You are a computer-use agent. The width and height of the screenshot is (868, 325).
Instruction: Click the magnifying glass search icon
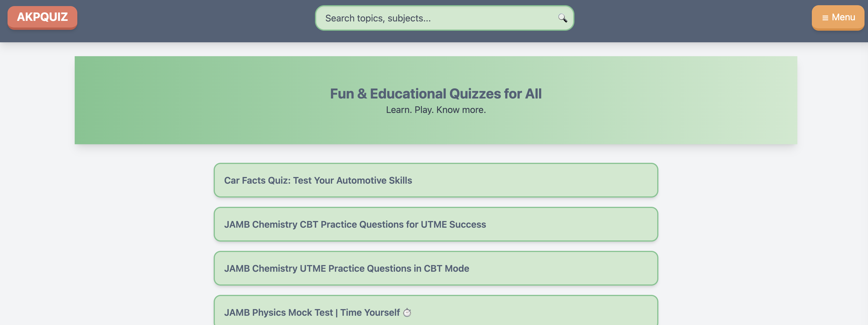[562, 18]
